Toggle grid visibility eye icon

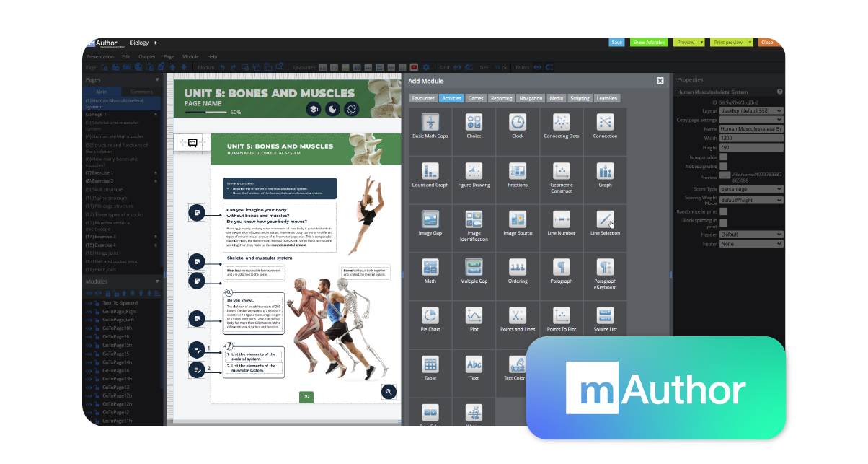(x=456, y=67)
